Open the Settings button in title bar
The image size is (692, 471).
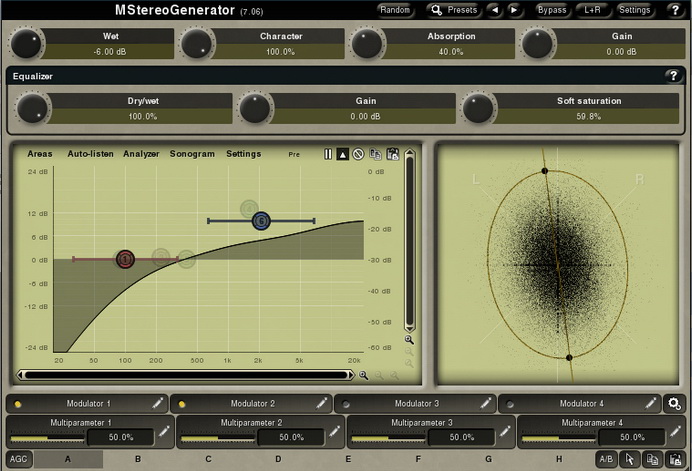[634, 10]
